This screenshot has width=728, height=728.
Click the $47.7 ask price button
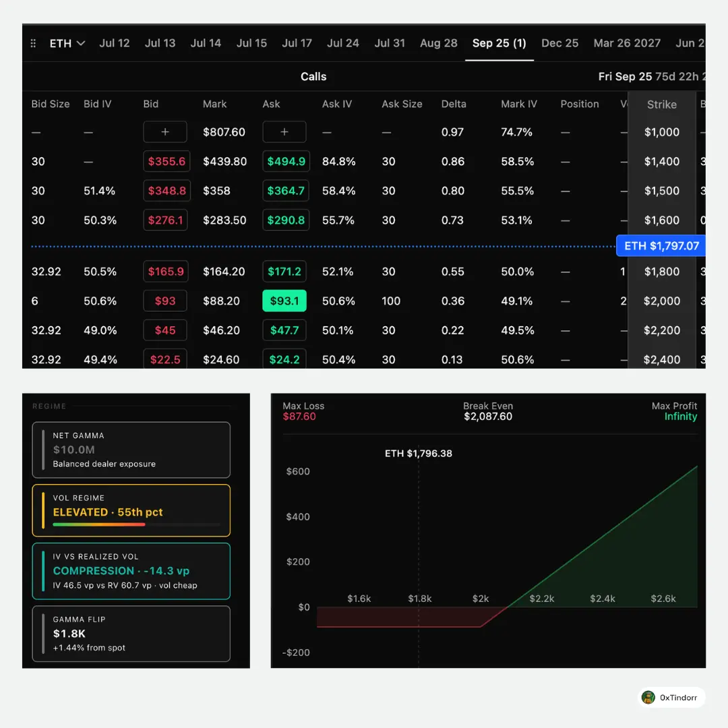[x=284, y=330]
